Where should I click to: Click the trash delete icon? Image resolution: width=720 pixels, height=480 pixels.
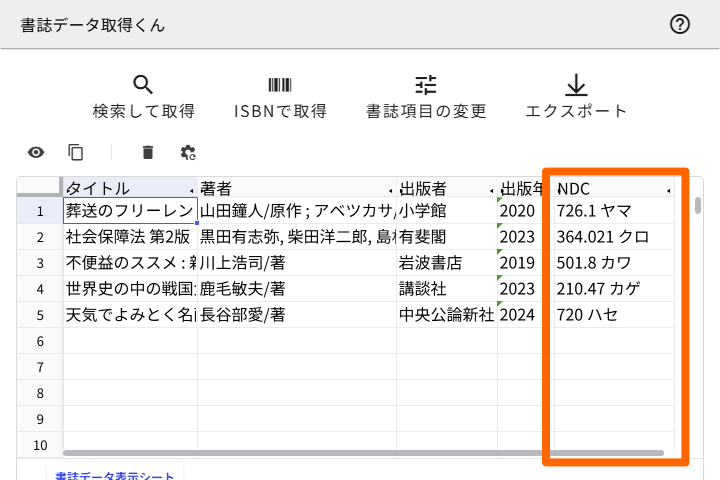[148, 152]
